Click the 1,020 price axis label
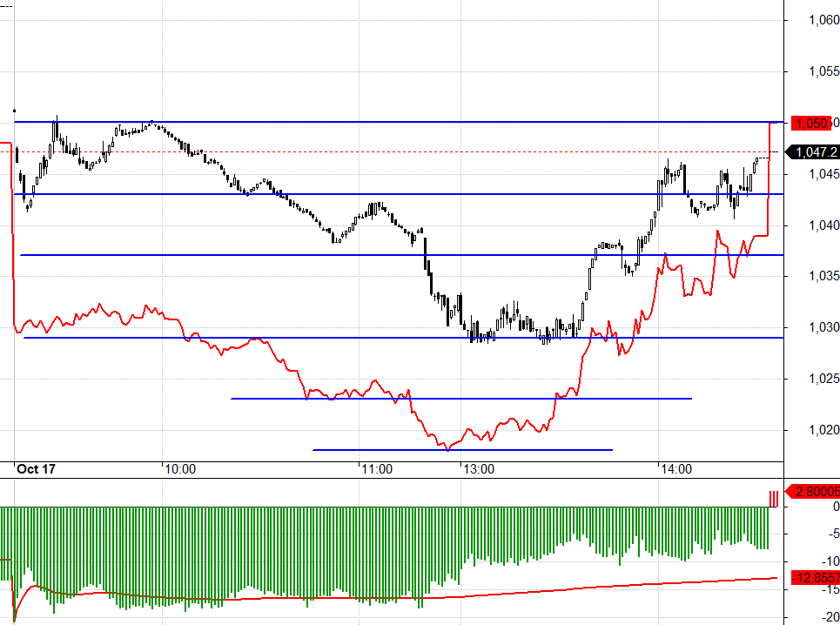Screen dimensions: 840x625 pos(812,430)
